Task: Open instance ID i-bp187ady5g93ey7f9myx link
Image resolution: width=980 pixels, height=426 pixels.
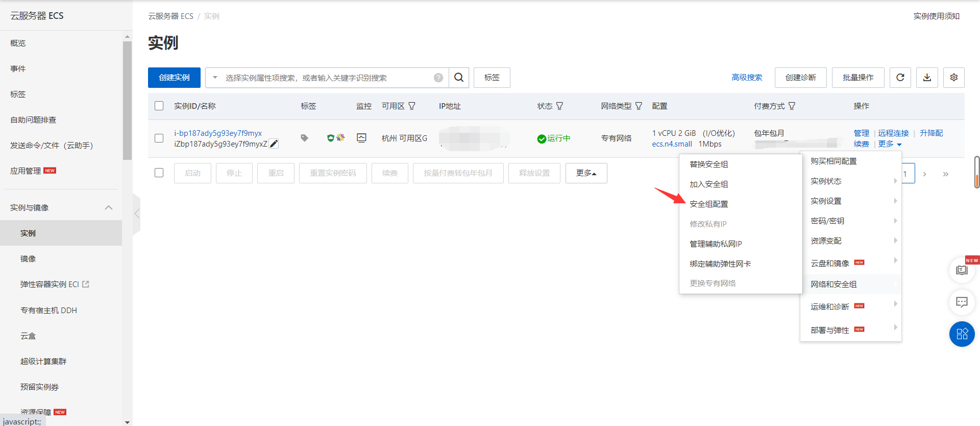Action: (218, 133)
